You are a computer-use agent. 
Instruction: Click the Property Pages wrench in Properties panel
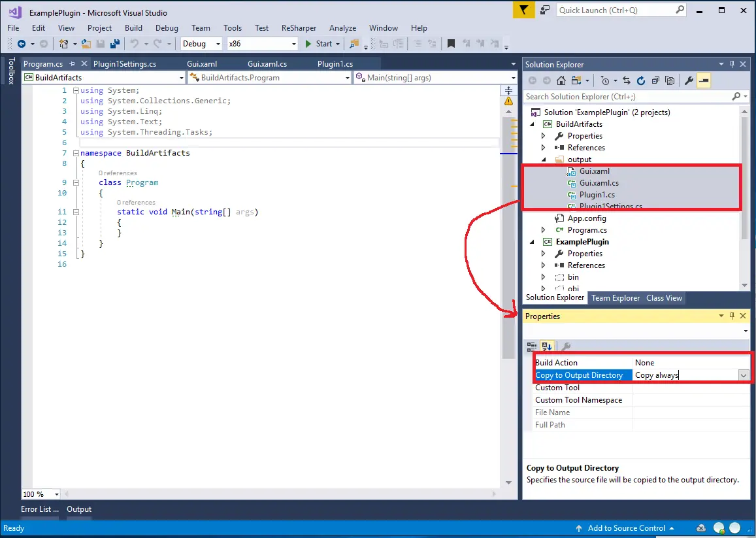566,346
